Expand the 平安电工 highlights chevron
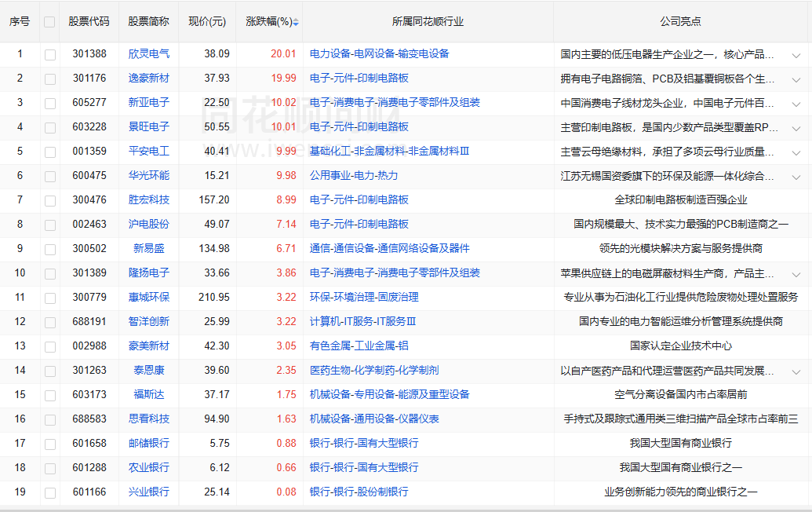This screenshot has width=812, height=512. (x=796, y=153)
